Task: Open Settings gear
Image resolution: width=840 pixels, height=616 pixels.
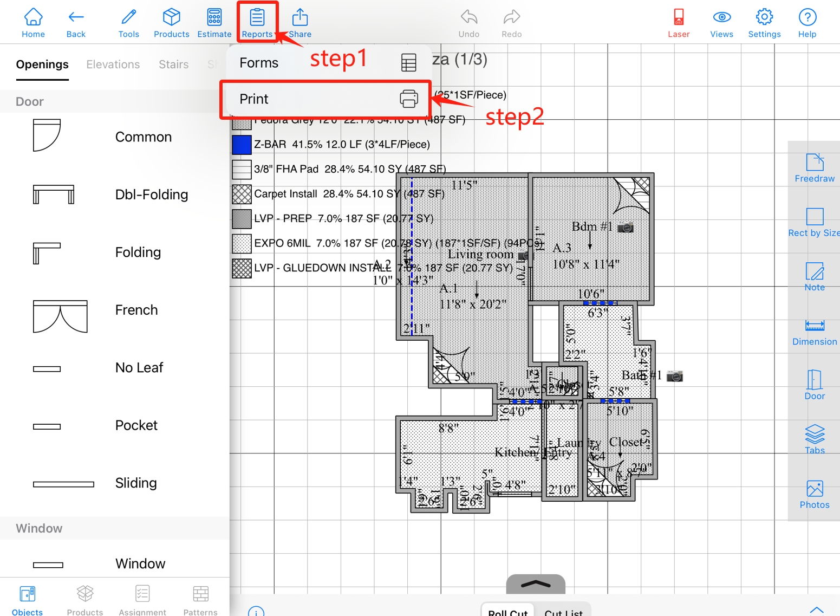Action: click(764, 23)
